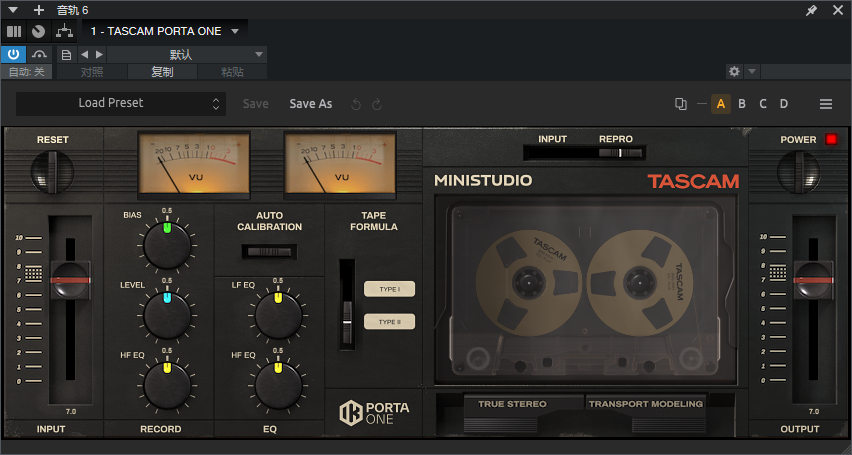Toggle the INPUT/REPRO monitor switch

(x=585, y=153)
